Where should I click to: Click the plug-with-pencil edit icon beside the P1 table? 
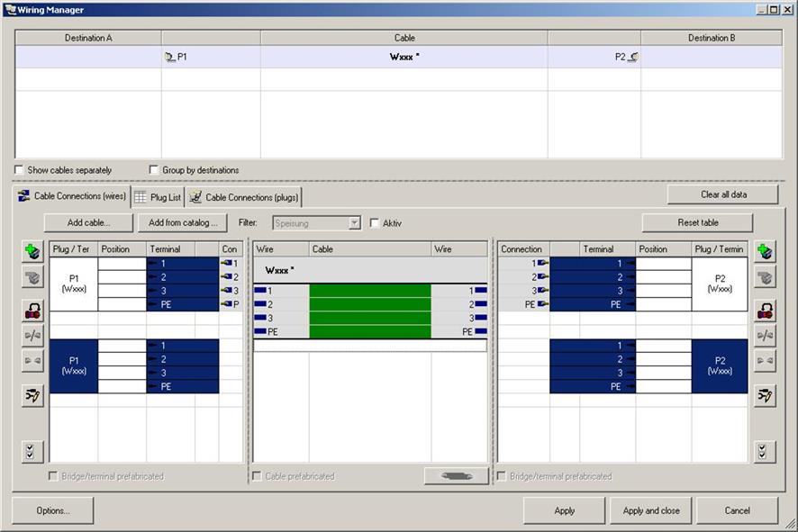tap(32, 395)
